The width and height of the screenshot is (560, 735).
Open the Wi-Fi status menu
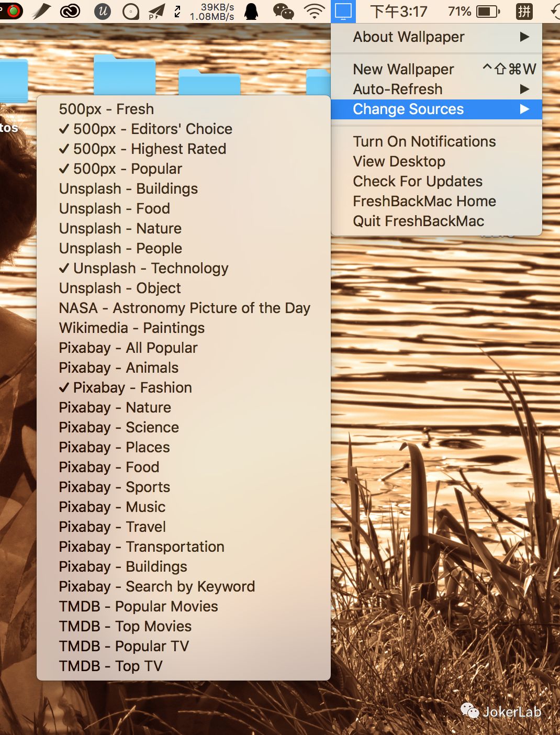[x=314, y=12]
